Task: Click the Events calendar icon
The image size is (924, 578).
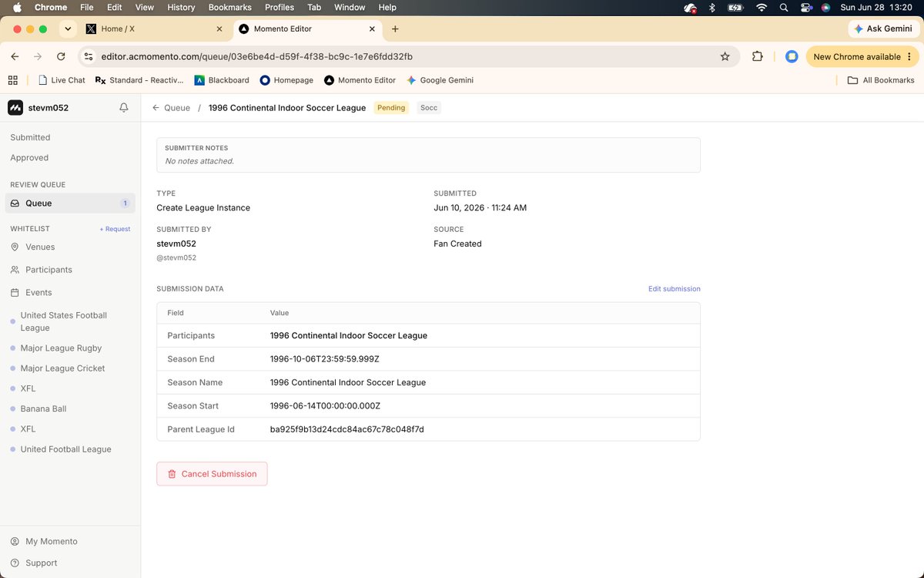Action: tap(15, 293)
